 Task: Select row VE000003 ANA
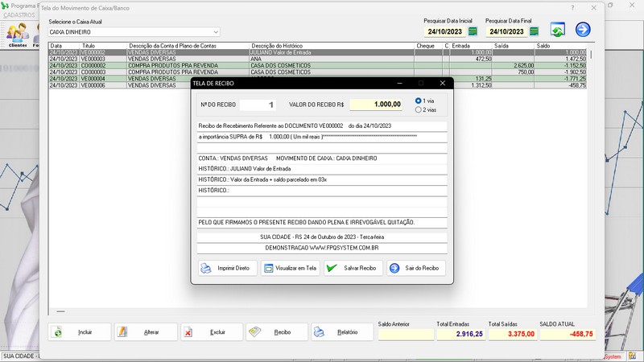point(317,59)
